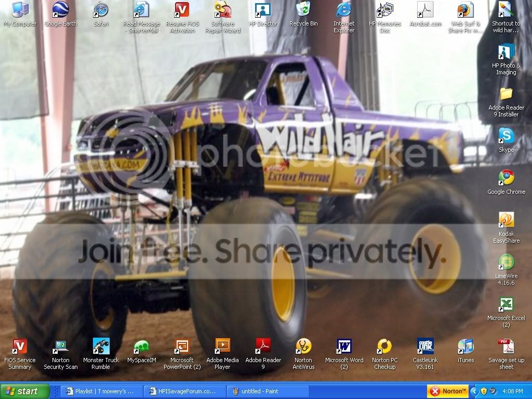Select the Google Earth shortcut
This screenshot has height=399, width=532.
[60, 14]
